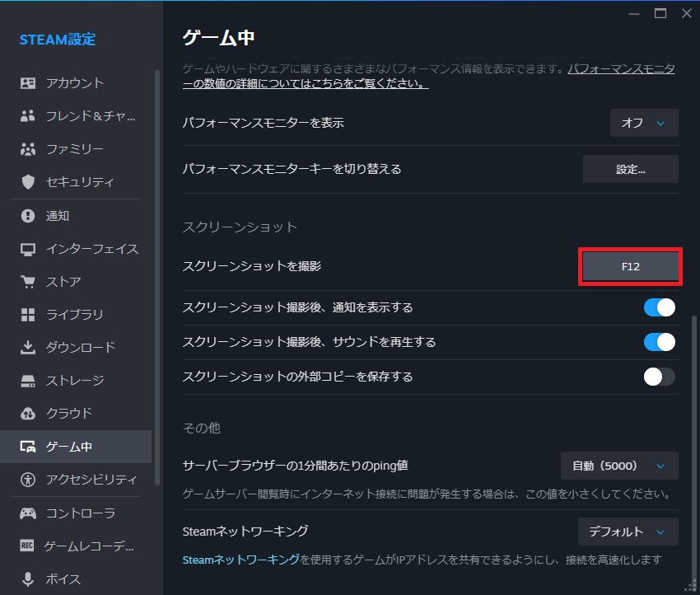Turn off screenshot sound toggle
Screen dimensions: 700x595
pyautogui.click(x=659, y=342)
